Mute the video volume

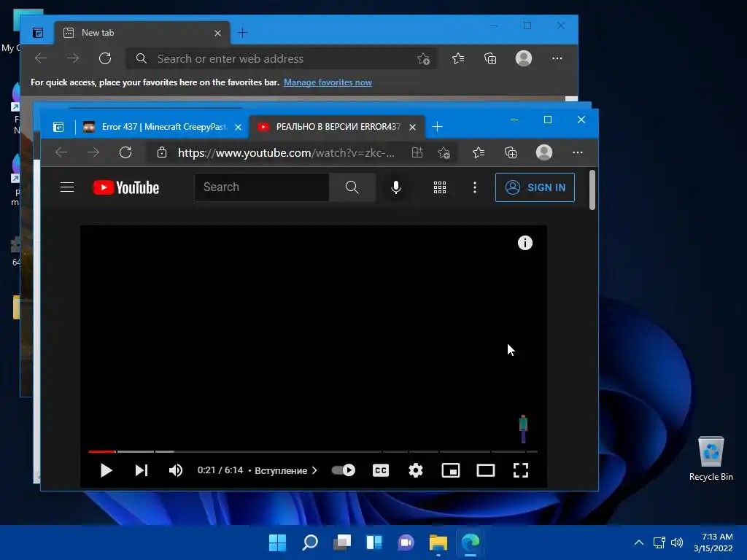pos(176,470)
